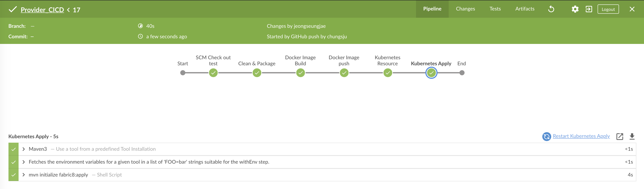644x189 pixels.
Task: Click the Start node of the pipeline
Action: (x=183, y=73)
